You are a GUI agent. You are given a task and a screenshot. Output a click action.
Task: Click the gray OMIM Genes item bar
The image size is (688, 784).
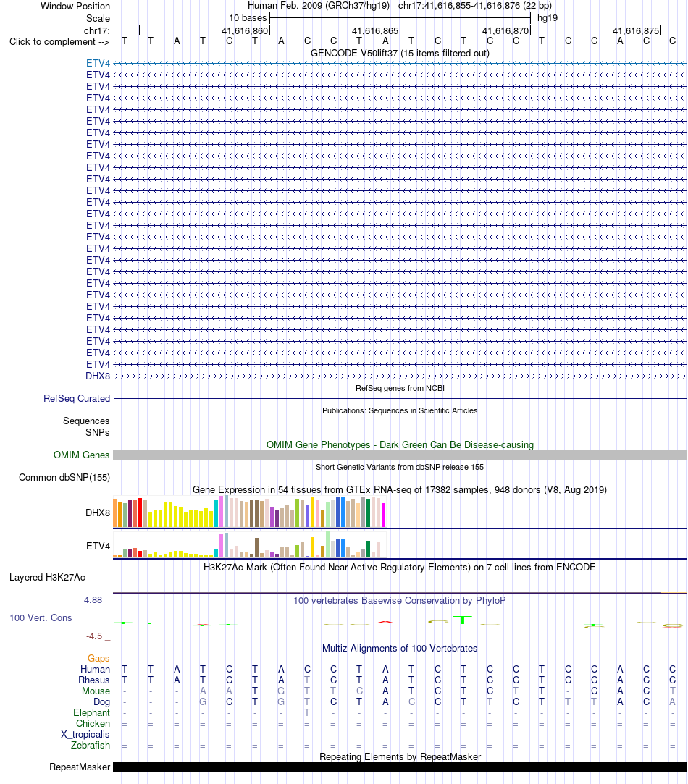tap(400, 455)
